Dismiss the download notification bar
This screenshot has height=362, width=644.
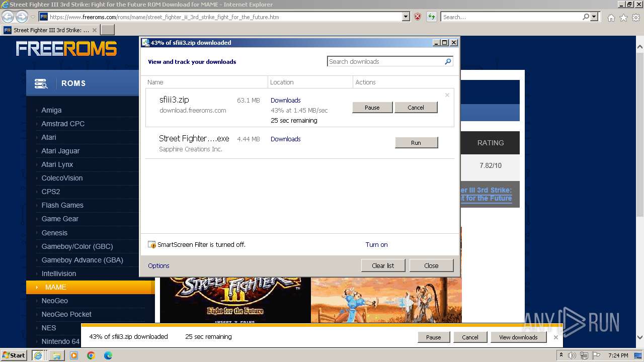555,337
